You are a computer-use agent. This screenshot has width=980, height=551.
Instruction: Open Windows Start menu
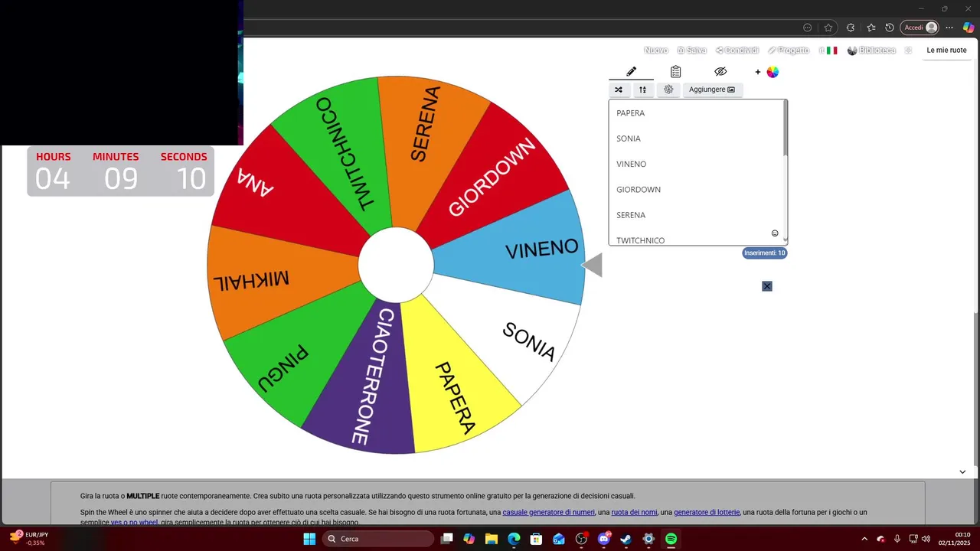point(309,539)
